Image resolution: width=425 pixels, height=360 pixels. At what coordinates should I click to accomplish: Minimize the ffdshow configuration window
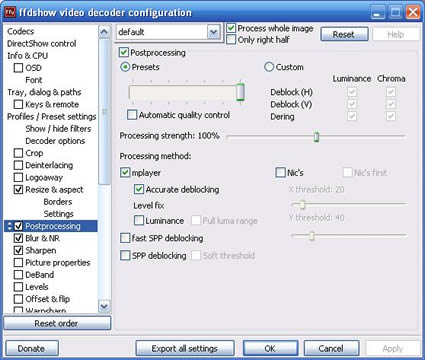tap(378, 13)
